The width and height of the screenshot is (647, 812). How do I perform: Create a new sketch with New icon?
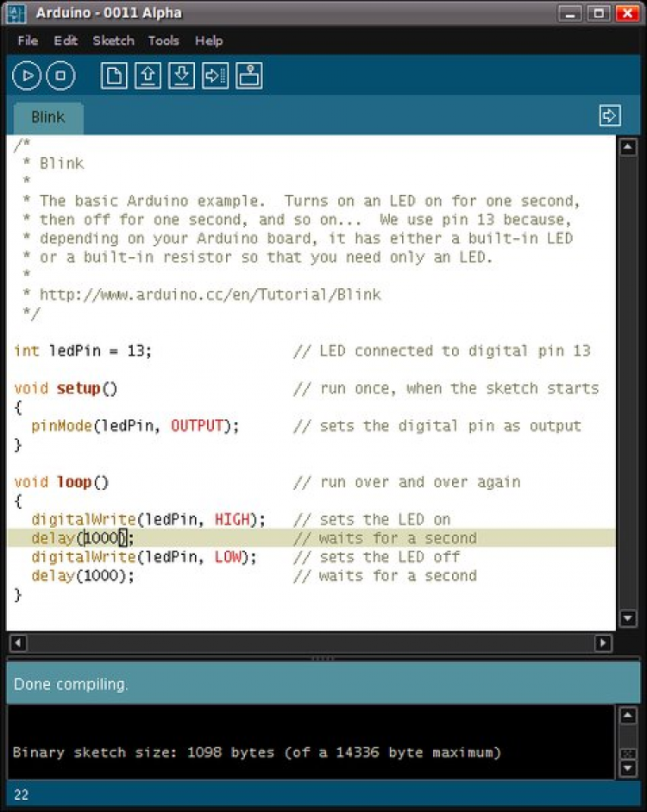point(114,76)
